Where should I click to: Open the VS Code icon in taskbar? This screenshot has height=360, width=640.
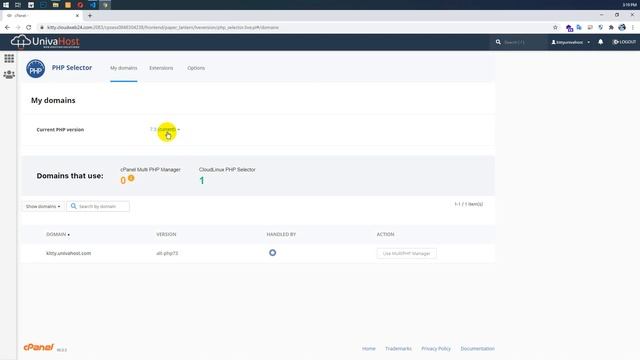pos(93,5)
